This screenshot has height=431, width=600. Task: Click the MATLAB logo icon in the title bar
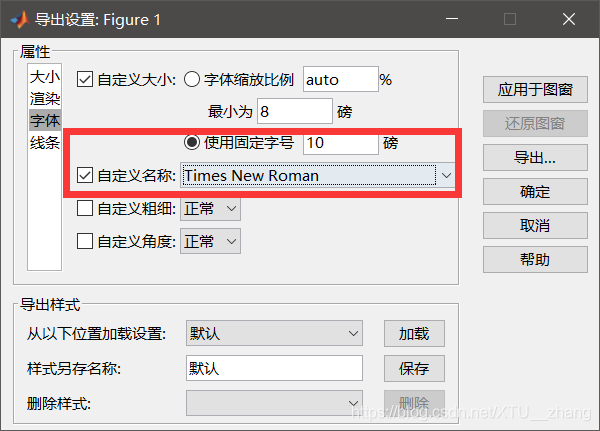tap(20, 19)
